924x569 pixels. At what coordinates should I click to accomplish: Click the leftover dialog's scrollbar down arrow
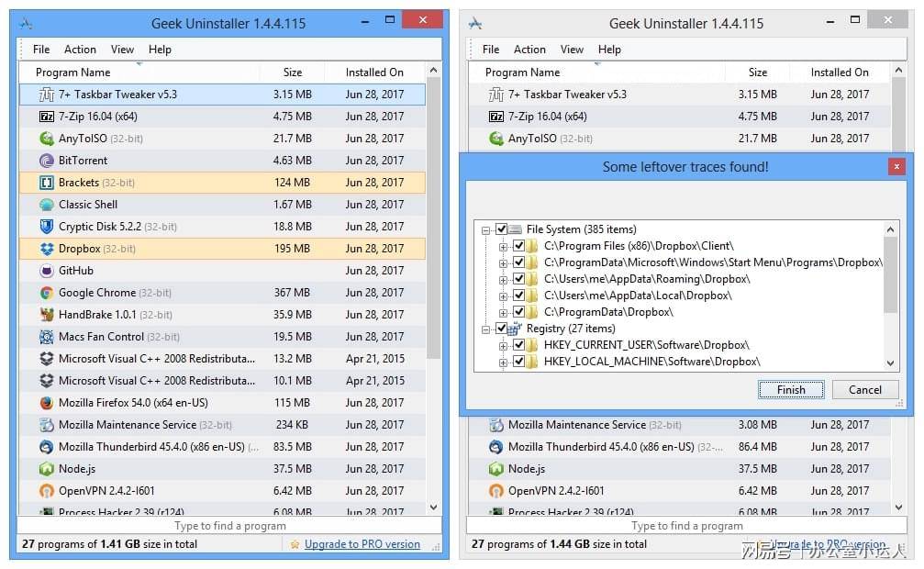click(890, 363)
